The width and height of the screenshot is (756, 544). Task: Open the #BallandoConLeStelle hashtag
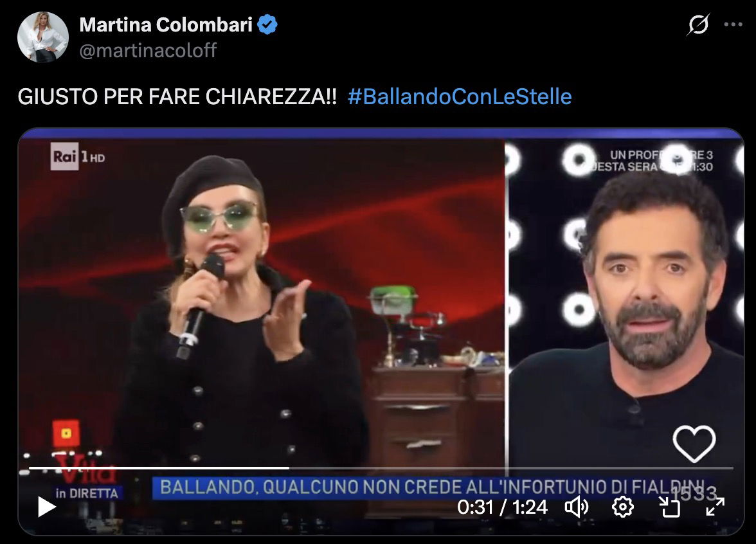click(460, 96)
